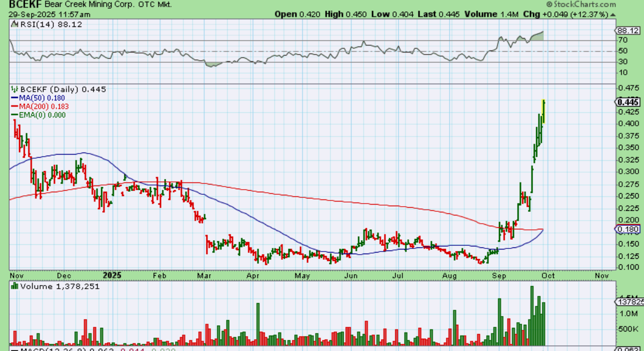Click the candlestick icon beside BCEKF (Daily)
The width and height of the screenshot is (644, 351).
pos(14,89)
